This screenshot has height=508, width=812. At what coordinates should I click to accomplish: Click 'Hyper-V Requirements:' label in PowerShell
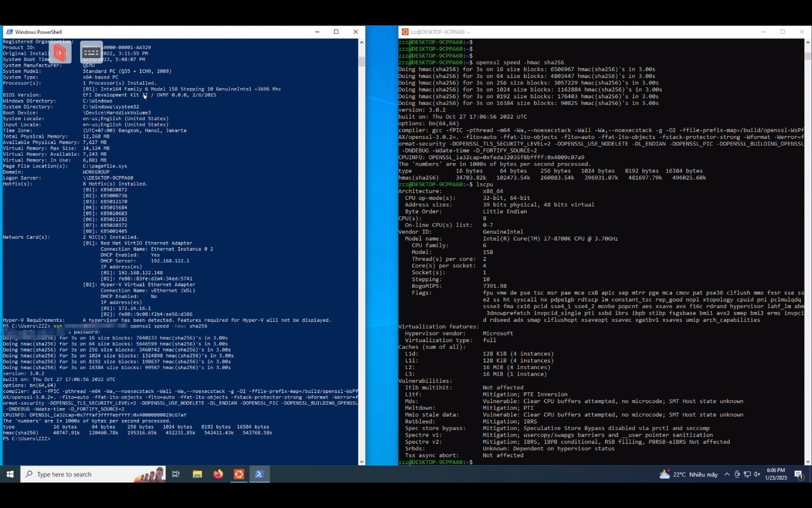[x=34, y=321]
